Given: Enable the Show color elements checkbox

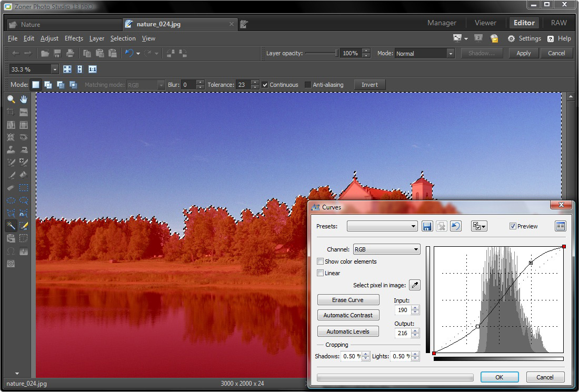Looking at the screenshot, I should point(320,262).
